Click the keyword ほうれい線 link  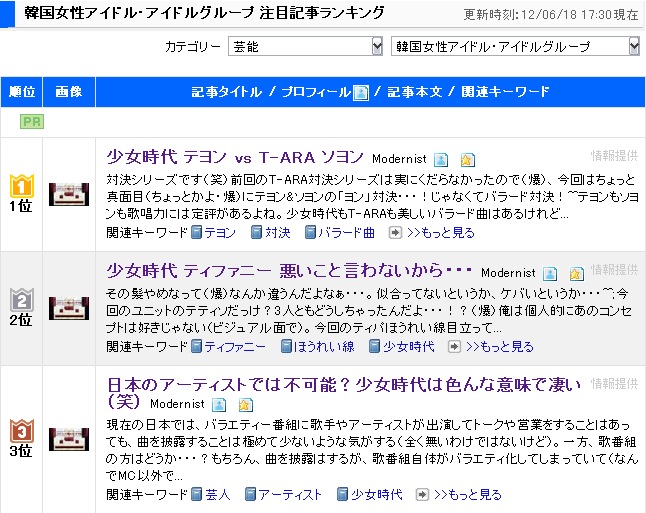coord(325,347)
